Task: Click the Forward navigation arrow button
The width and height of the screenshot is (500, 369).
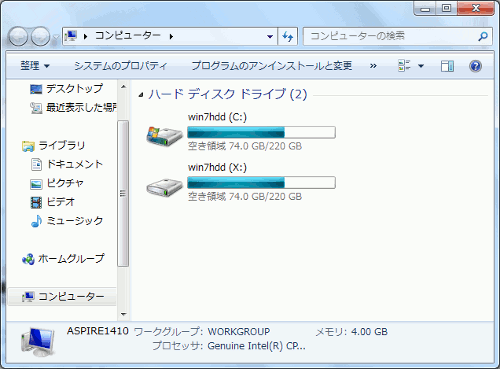Action: (x=40, y=36)
